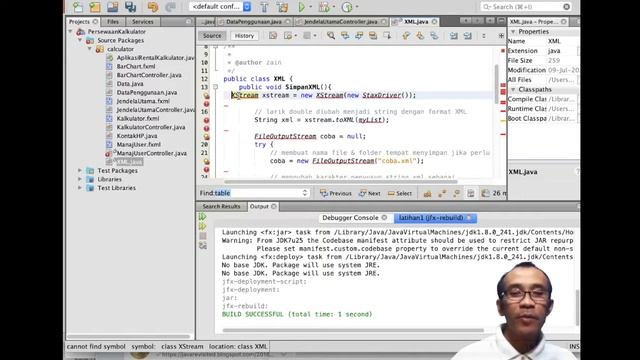Run the project with green play icon

click(302, 7)
